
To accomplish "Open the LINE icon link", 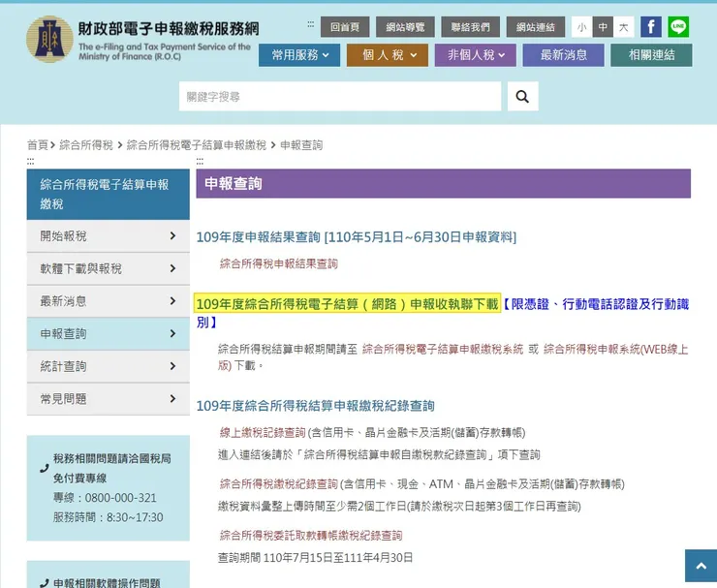I will coord(678,27).
